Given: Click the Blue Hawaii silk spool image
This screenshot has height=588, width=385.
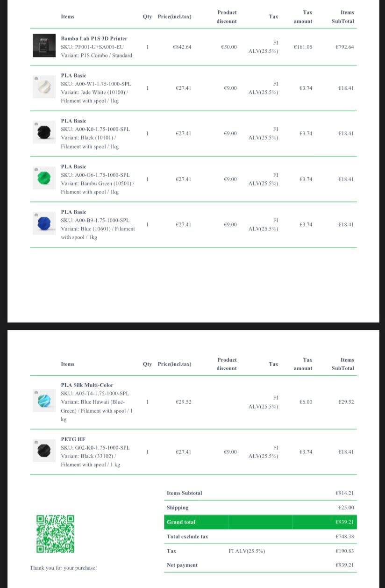Looking at the screenshot, I should [x=44, y=401].
